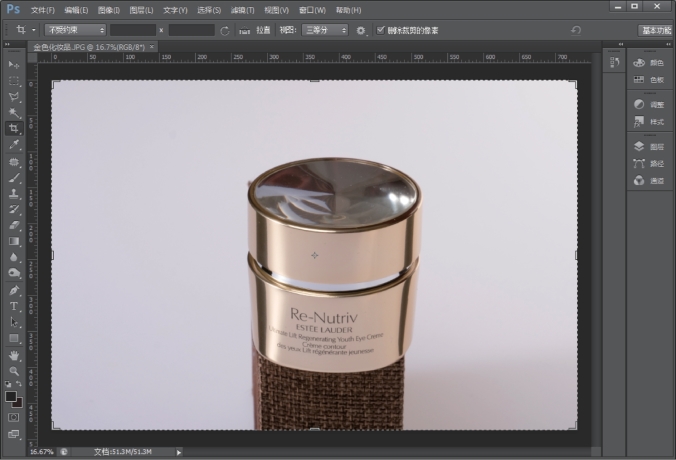Open crop additional options gear
Viewport: 676px width, 460px height.
pyautogui.click(x=360, y=31)
